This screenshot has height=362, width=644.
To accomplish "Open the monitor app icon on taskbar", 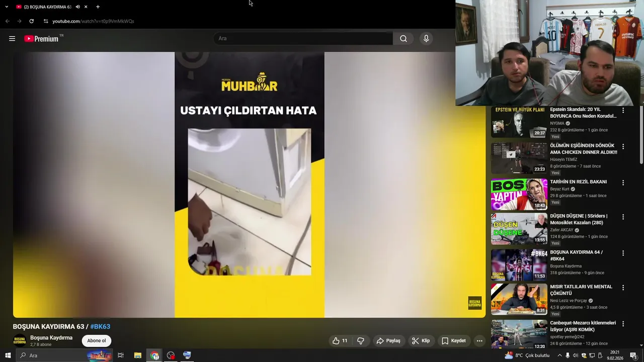I will (x=187, y=355).
